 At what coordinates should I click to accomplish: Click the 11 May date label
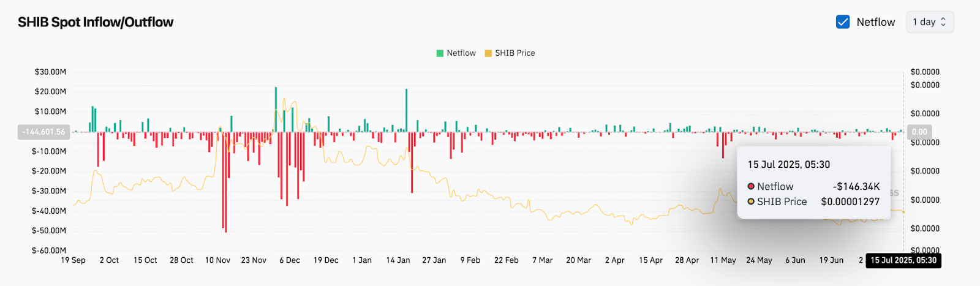point(723,260)
